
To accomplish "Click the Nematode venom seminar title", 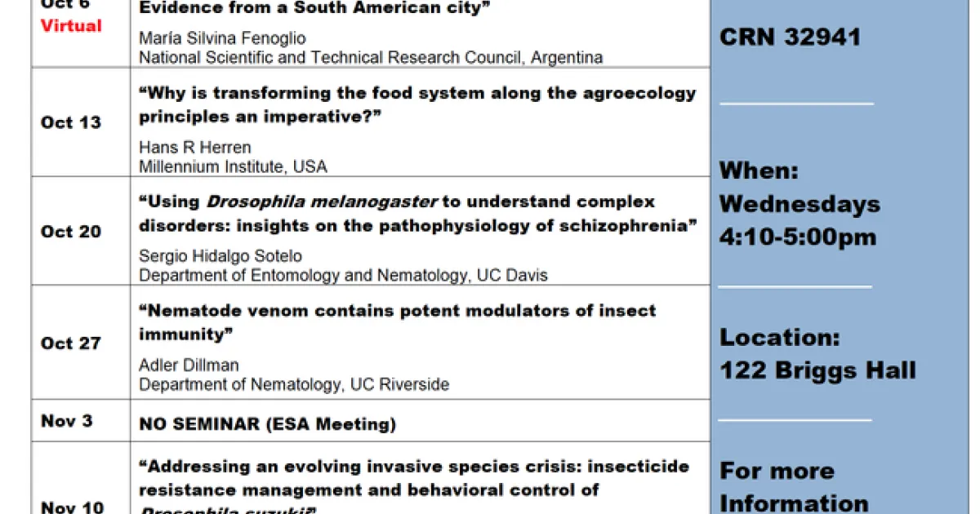I will coord(397,322).
